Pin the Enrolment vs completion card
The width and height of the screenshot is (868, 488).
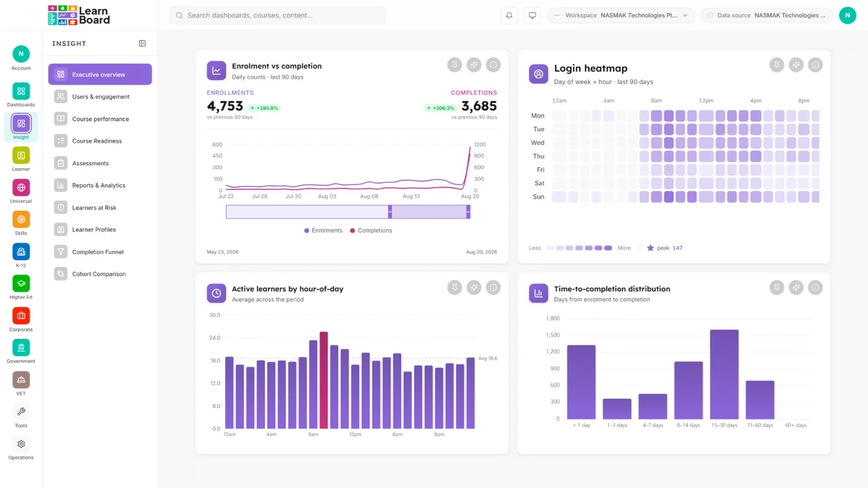[x=454, y=65]
